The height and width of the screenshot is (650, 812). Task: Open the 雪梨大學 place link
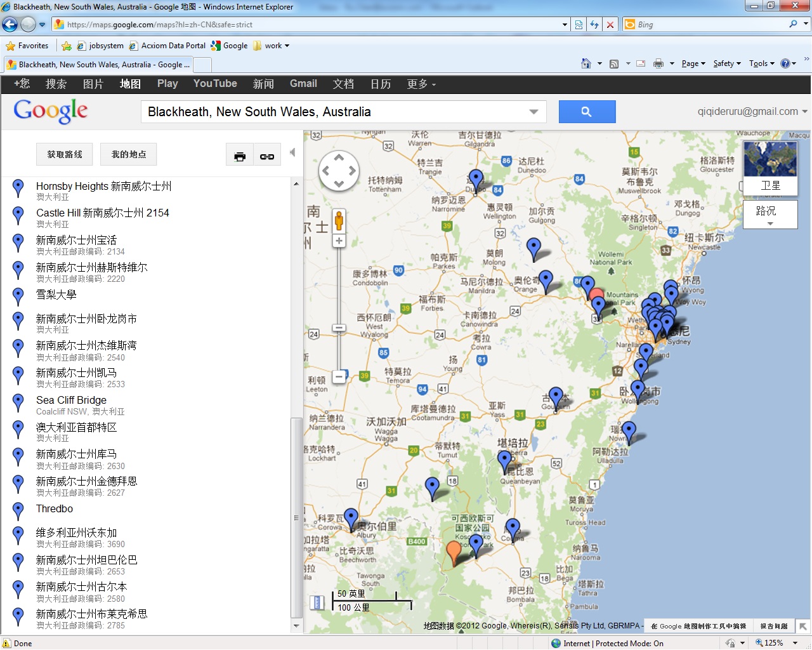pos(56,295)
